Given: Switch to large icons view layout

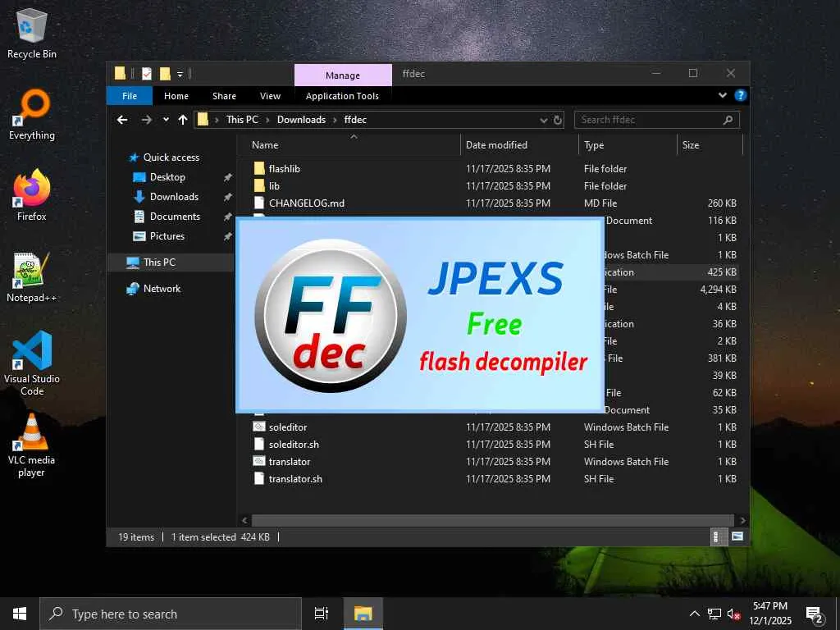Looking at the screenshot, I should [x=737, y=536].
